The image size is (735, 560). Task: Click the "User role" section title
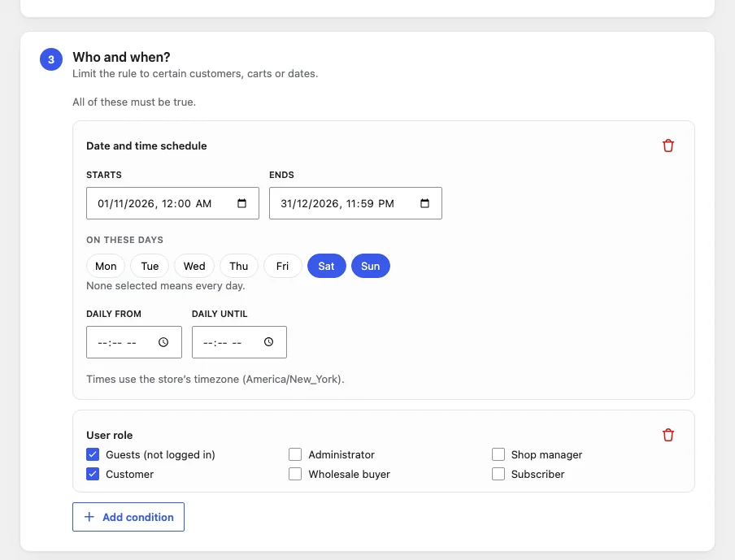pos(110,436)
